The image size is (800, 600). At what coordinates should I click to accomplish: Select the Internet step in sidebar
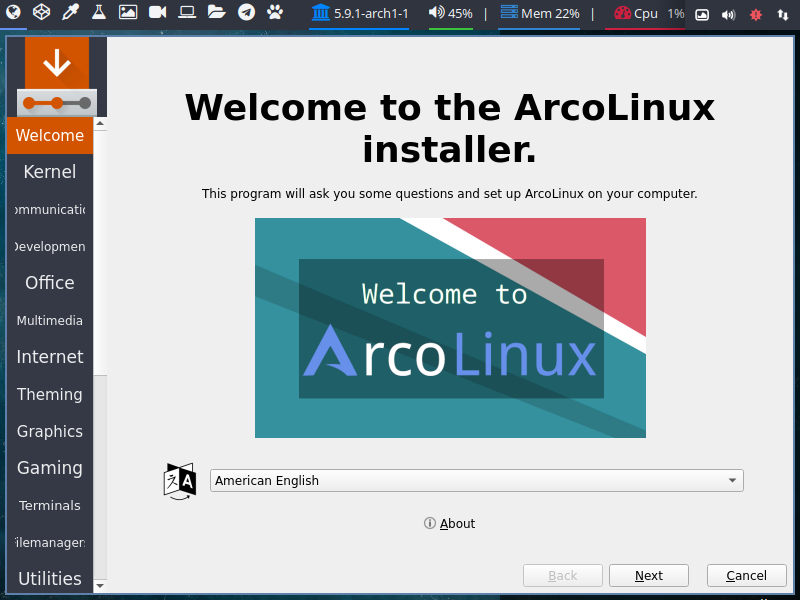click(50, 357)
